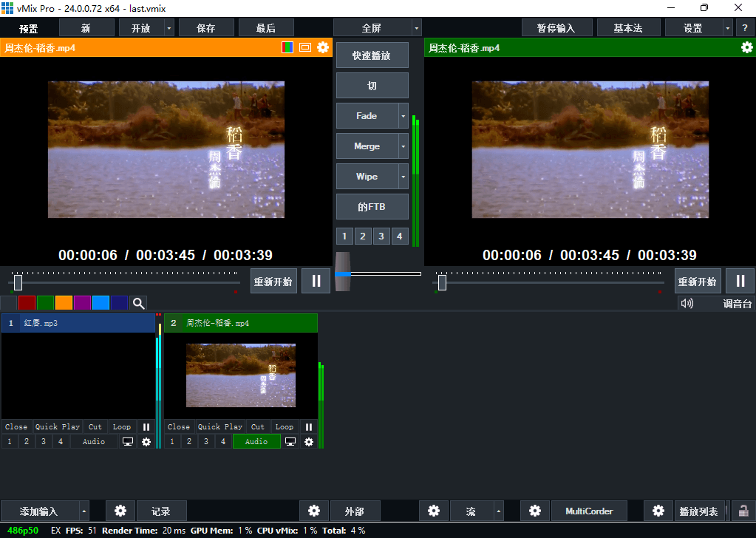Click Quick Play on input 1
Viewport: 756px width, 538px height.
pyautogui.click(x=58, y=426)
